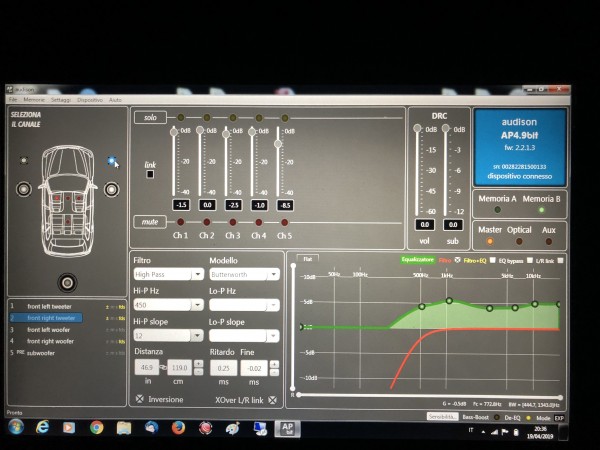Image resolution: width=600 pixels, height=450 pixels.
Task: Click the Distanza cm input field
Action: [179, 368]
